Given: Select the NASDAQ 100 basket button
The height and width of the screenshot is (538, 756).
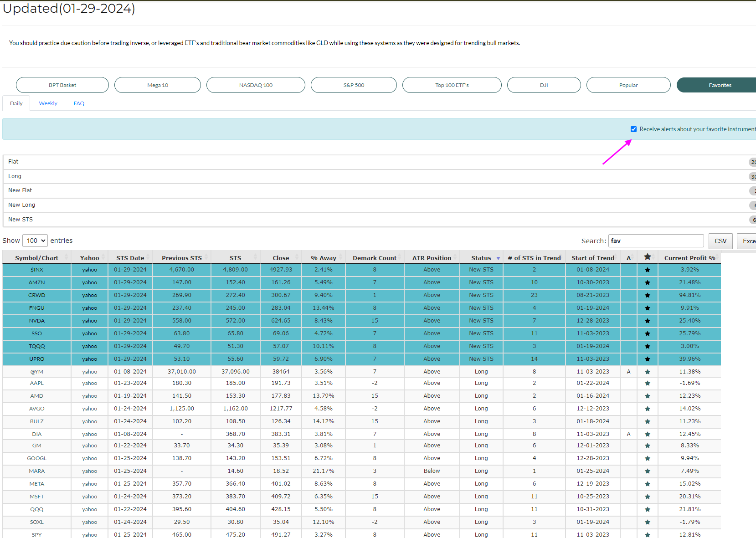Looking at the screenshot, I should (x=256, y=85).
